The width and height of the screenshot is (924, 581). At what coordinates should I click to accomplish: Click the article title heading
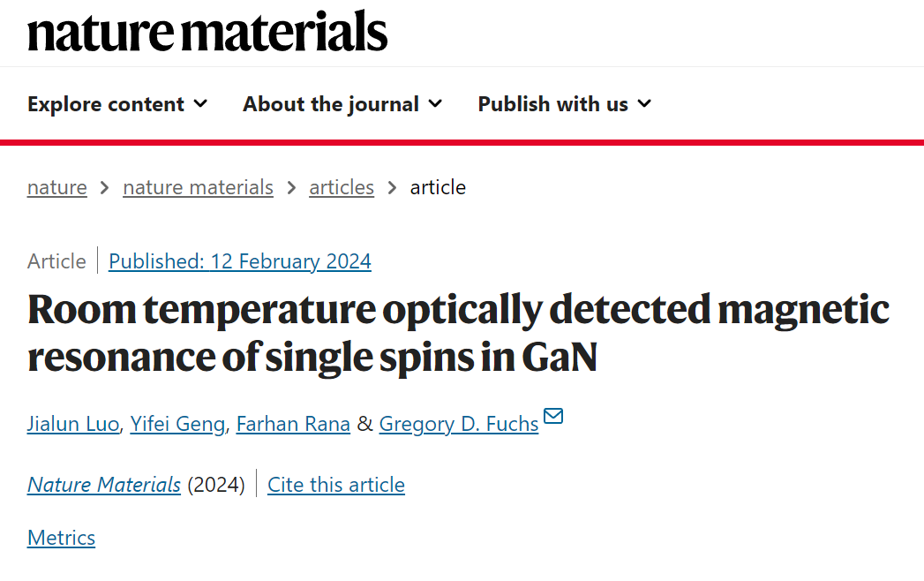(x=458, y=333)
